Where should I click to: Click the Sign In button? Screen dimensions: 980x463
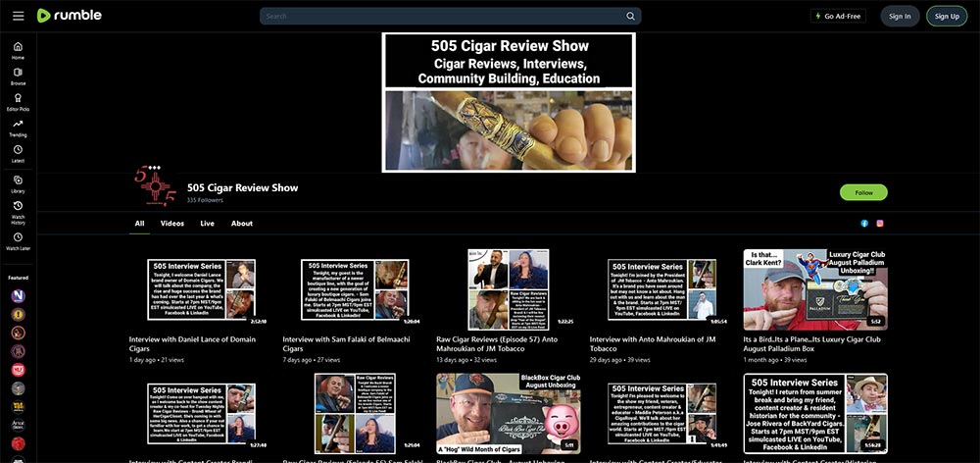[x=900, y=17]
